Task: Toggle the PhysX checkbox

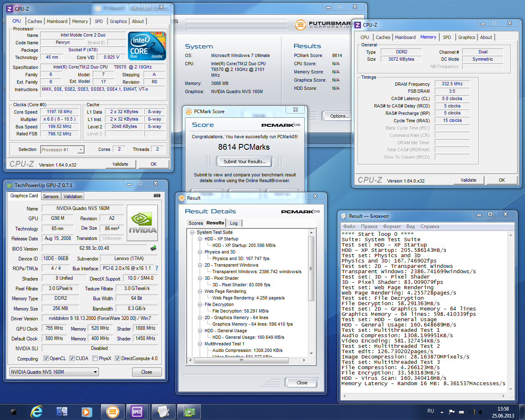Action: pos(95,358)
